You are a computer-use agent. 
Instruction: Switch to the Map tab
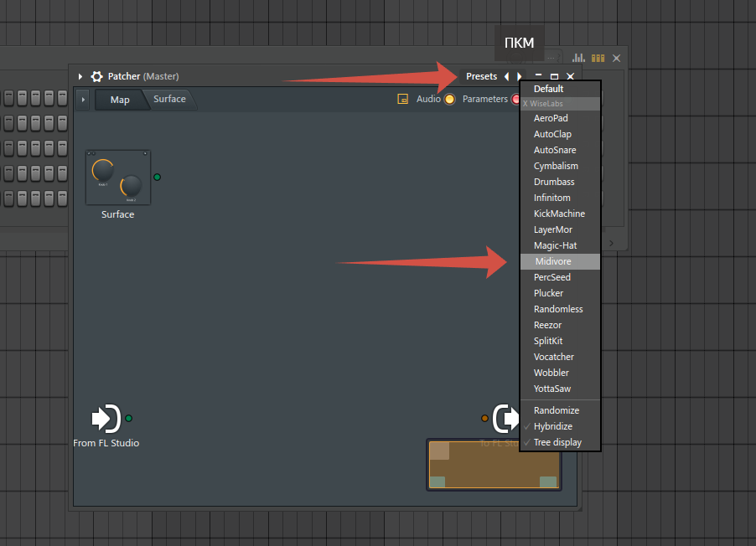coord(120,100)
